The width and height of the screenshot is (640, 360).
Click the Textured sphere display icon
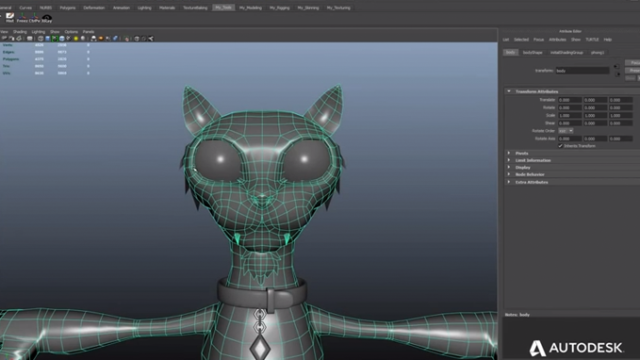click(62, 38)
